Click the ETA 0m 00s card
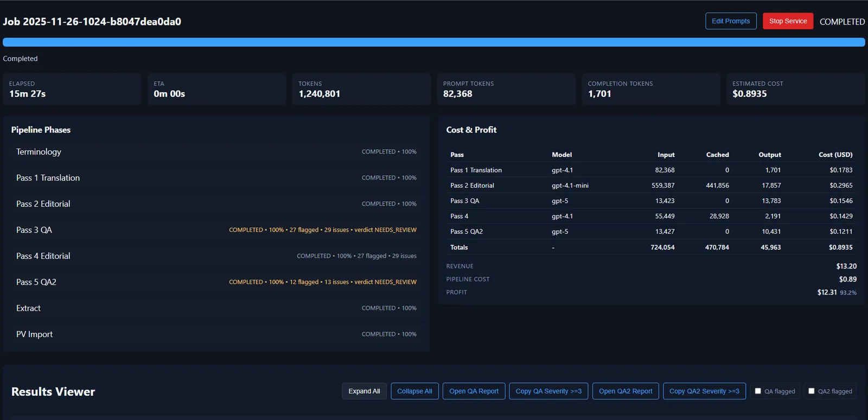The width and height of the screenshot is (868, 420). pos(217,89)
